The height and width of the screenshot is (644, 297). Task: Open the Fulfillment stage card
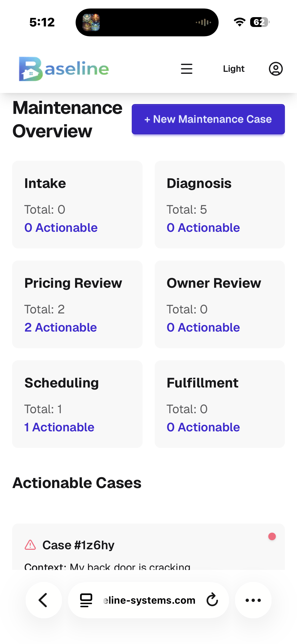coord(219,404)
